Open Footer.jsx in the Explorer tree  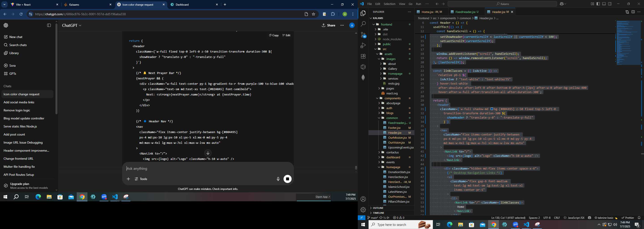[391, 128]
